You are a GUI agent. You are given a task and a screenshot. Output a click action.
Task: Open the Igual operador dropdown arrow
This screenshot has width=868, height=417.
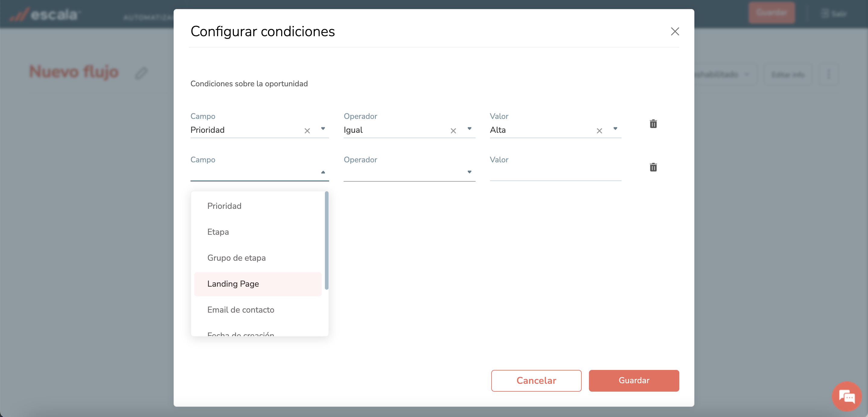tap(469, 129)
